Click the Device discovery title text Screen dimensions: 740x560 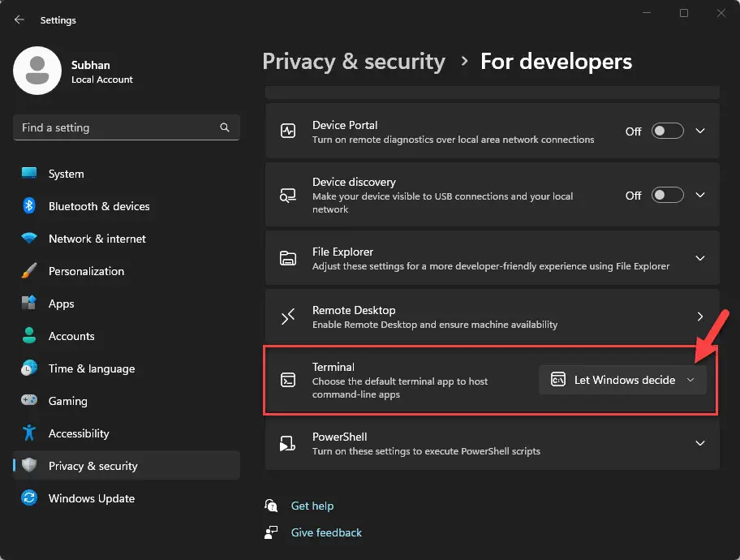354,182
